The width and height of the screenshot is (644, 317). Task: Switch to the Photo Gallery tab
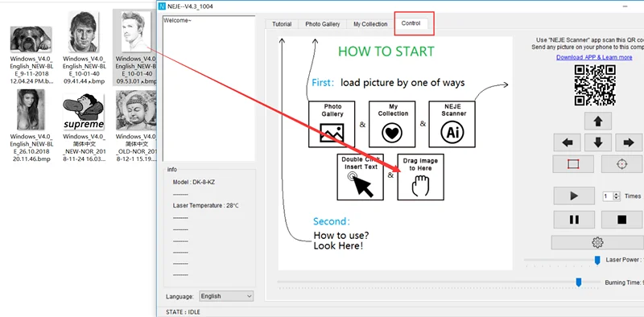click(323, 24)
